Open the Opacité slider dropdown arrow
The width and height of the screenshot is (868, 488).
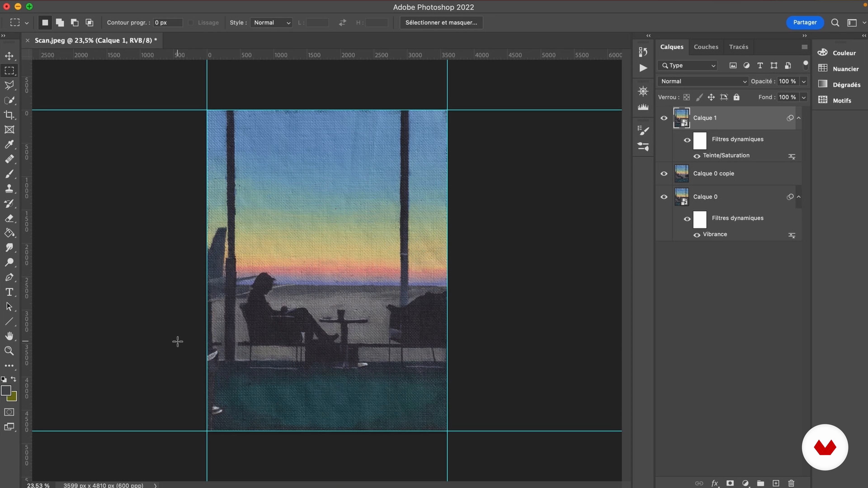pyautogui.click(x=804, y=82)
